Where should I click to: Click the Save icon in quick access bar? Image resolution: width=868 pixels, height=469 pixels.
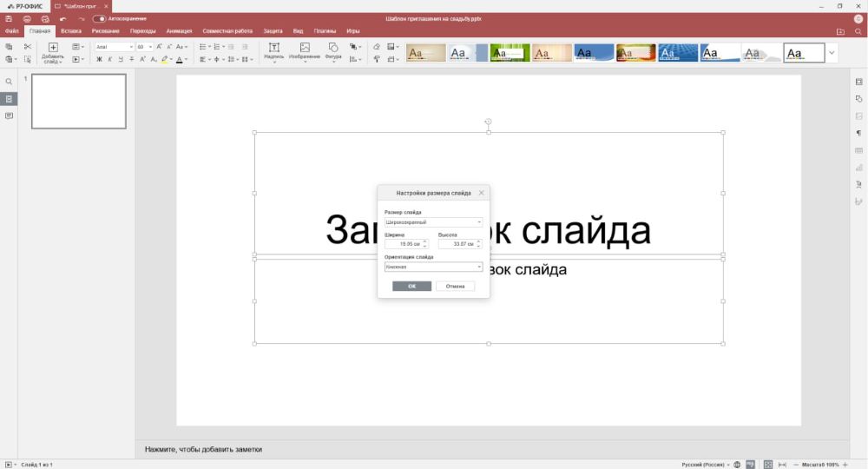9,18
